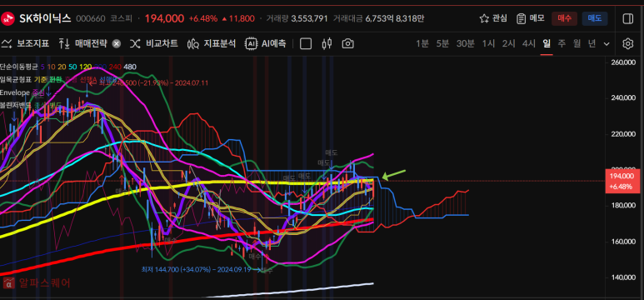Switch to 2시 timeframe
The height and width of the screenshot is (300, 644).
[508, 43]
